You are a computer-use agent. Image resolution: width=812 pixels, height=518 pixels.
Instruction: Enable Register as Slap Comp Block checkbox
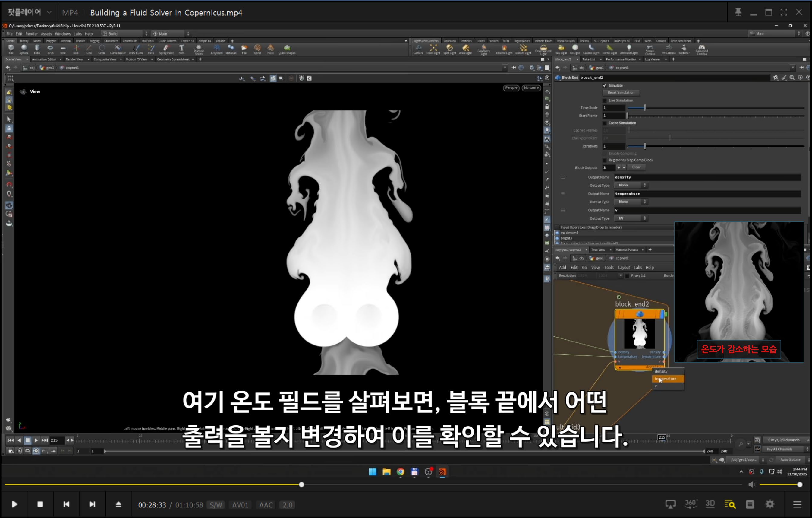[605, 160]
